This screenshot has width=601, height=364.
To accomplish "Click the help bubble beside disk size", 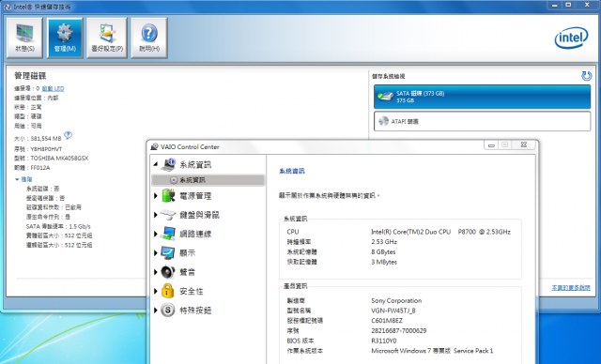I will pos(68,135).
